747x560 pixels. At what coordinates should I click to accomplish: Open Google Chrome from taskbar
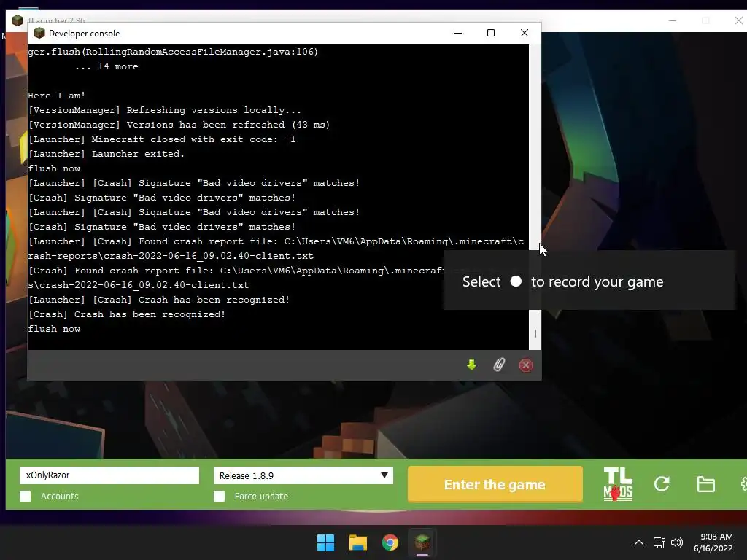390,542
